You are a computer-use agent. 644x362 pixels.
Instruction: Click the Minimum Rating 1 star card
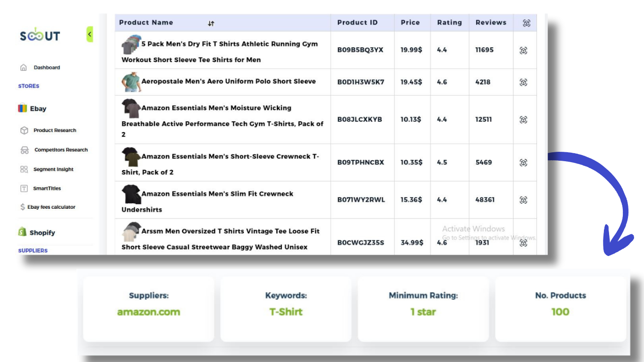pyautogui.click(x=423, y=309)
